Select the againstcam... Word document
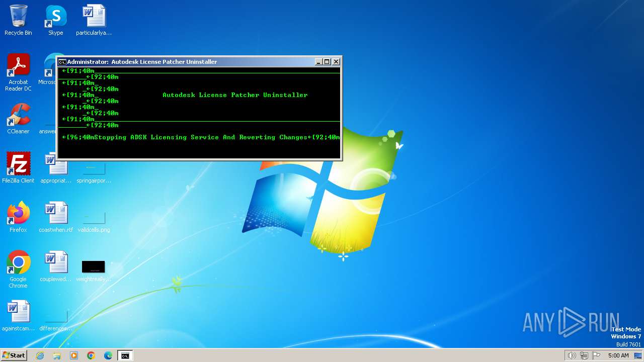 18,316
